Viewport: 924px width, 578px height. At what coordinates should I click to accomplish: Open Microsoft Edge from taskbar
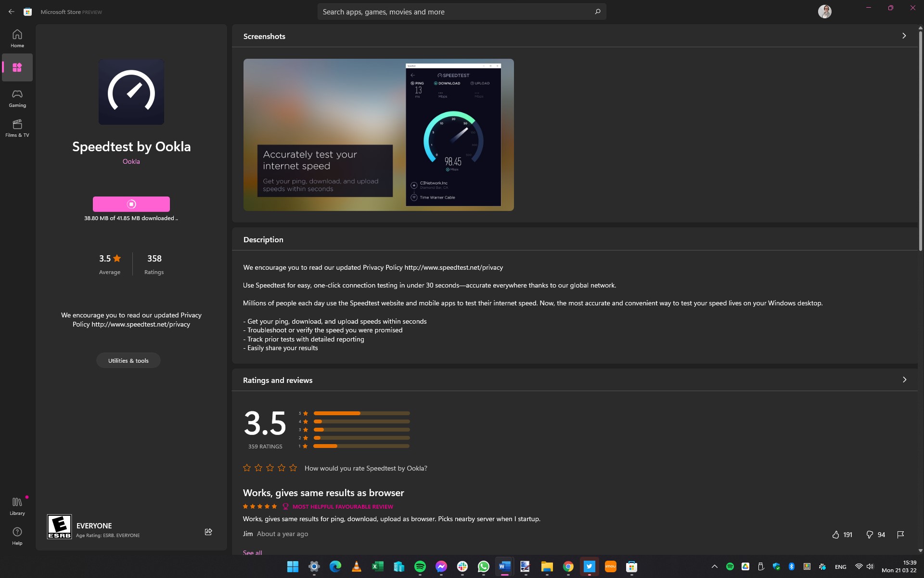pyautogui.click(x=335, y=567)
